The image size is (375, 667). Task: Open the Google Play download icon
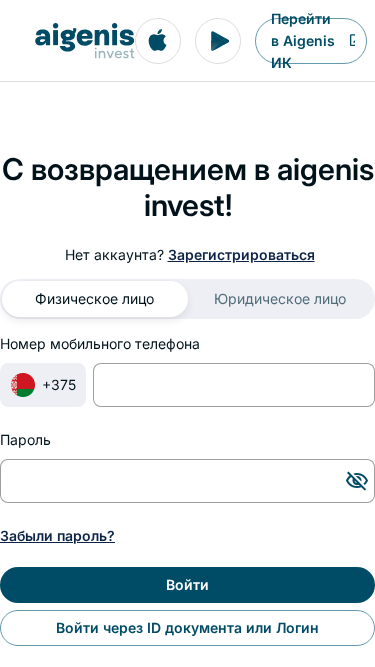pos(218,41)
